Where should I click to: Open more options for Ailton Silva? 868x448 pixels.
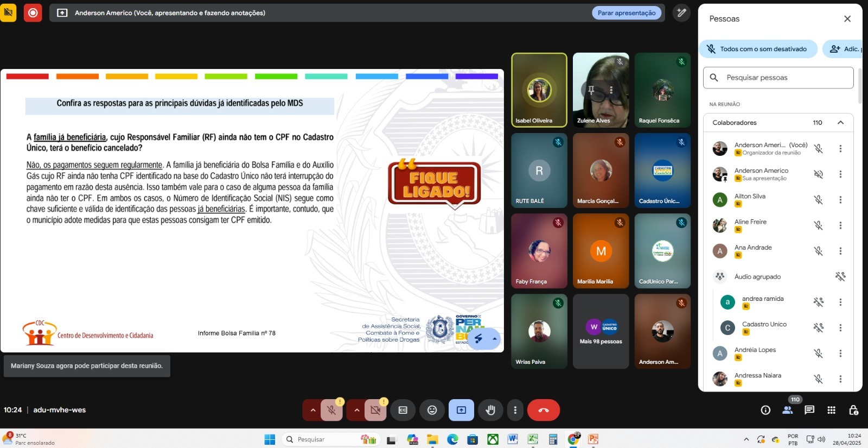(840, 200)
